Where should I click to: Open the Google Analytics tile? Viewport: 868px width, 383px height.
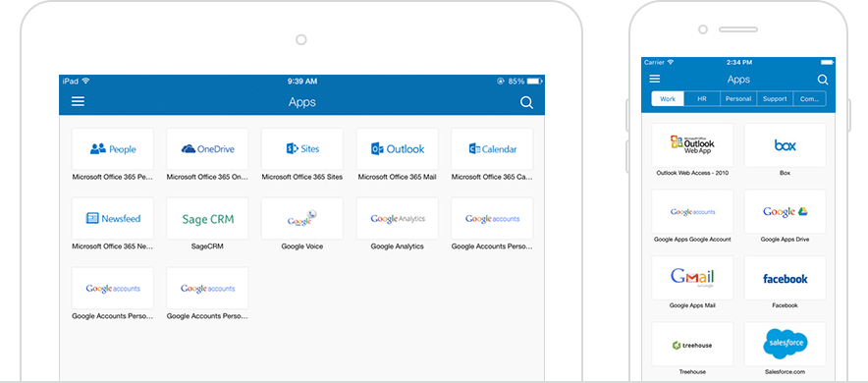(x=398, y=219)
